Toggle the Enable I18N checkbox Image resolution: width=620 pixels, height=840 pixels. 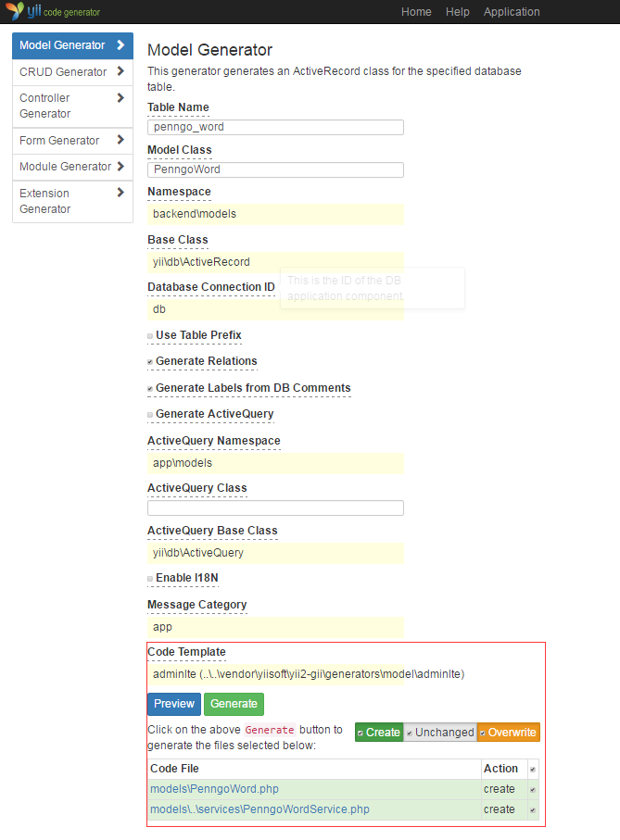(150, 579)
